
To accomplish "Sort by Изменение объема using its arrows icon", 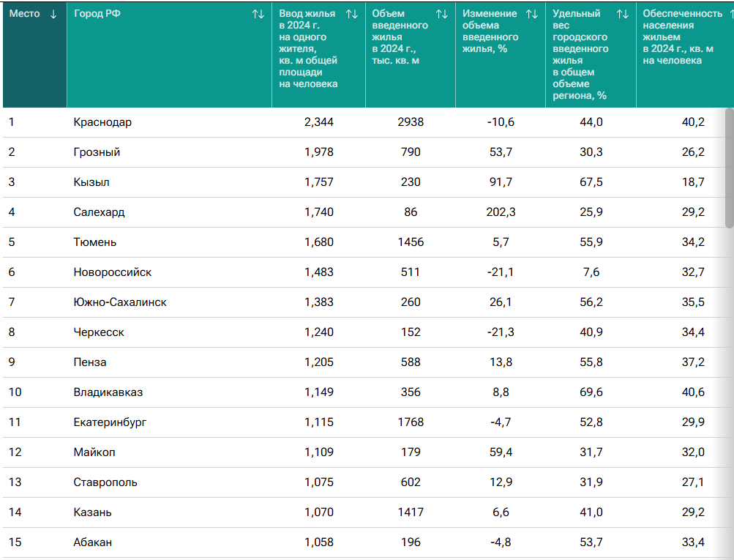I will (532, 14).
